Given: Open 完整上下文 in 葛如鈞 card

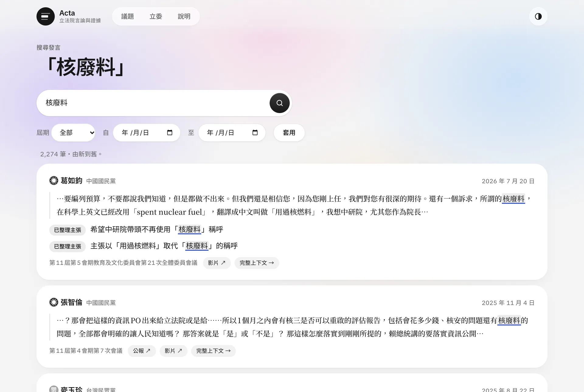Looking at the screenshot, I should click(x=257, y=263).
